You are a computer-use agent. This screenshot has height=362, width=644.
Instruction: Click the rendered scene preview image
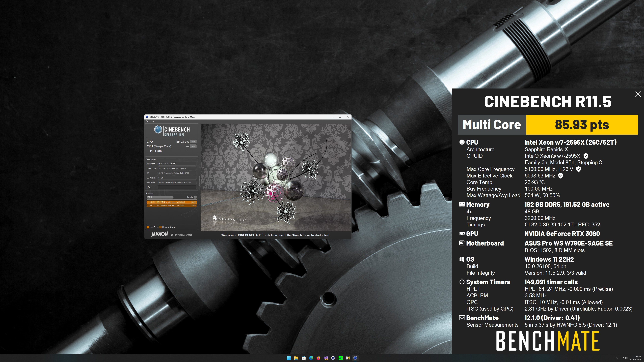click(x=276, y=177)
